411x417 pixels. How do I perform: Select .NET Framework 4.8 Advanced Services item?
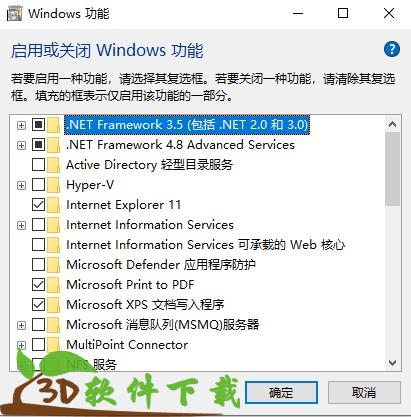180,145
